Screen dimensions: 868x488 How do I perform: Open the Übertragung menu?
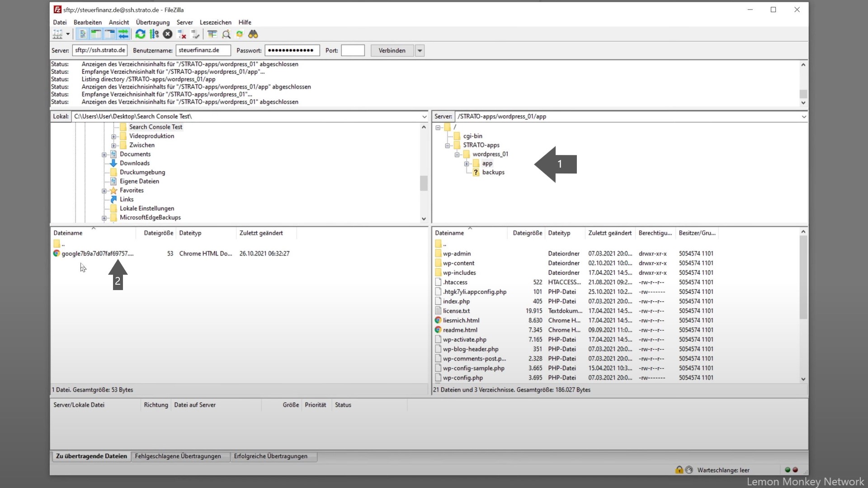(153, 22)
